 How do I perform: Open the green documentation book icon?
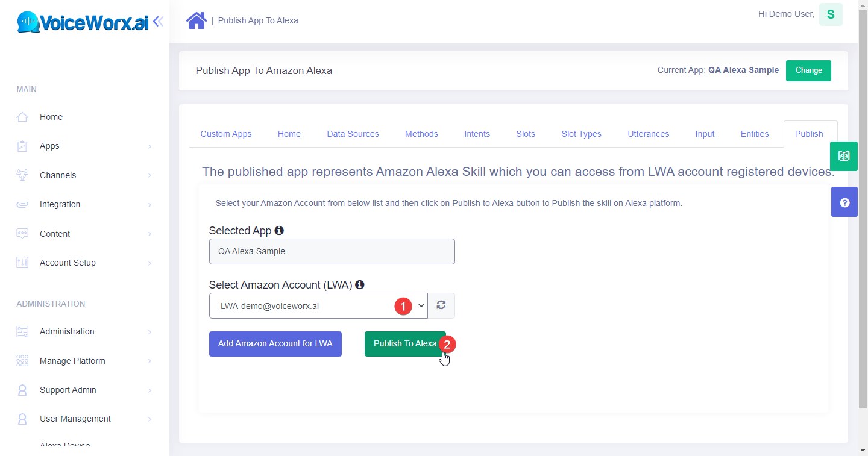(844, 157)
